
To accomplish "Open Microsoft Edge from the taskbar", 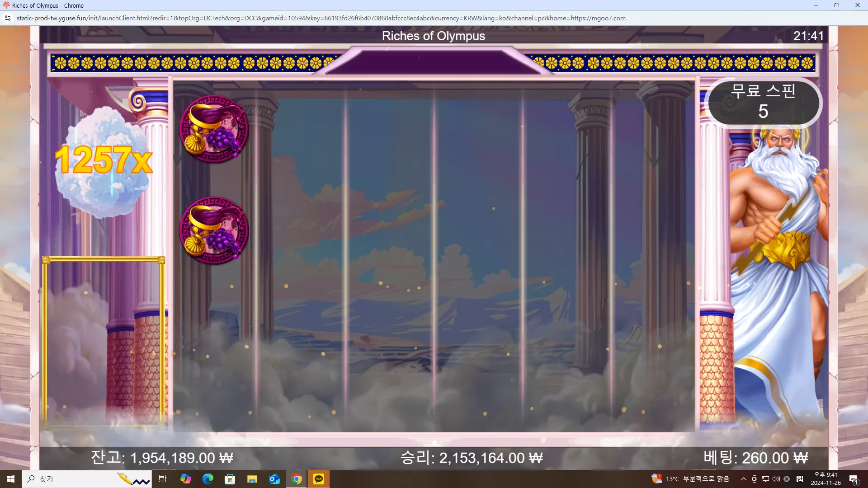I will click(208, 479).
